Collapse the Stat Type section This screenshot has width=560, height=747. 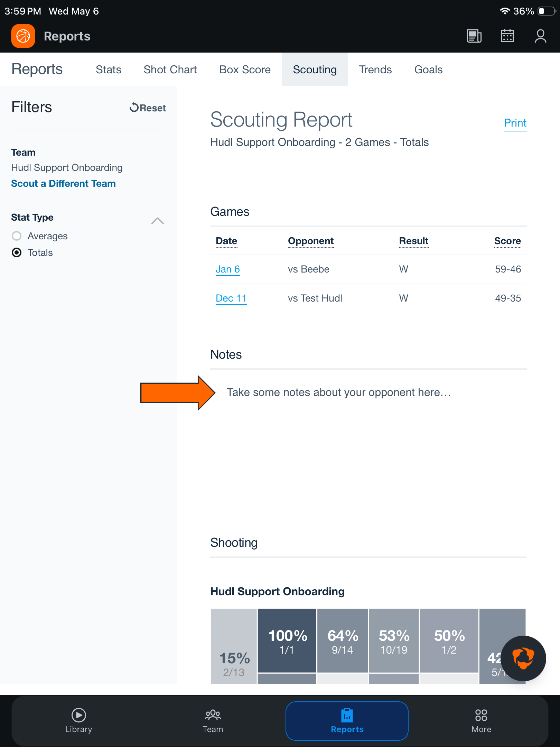coord(158,221)
